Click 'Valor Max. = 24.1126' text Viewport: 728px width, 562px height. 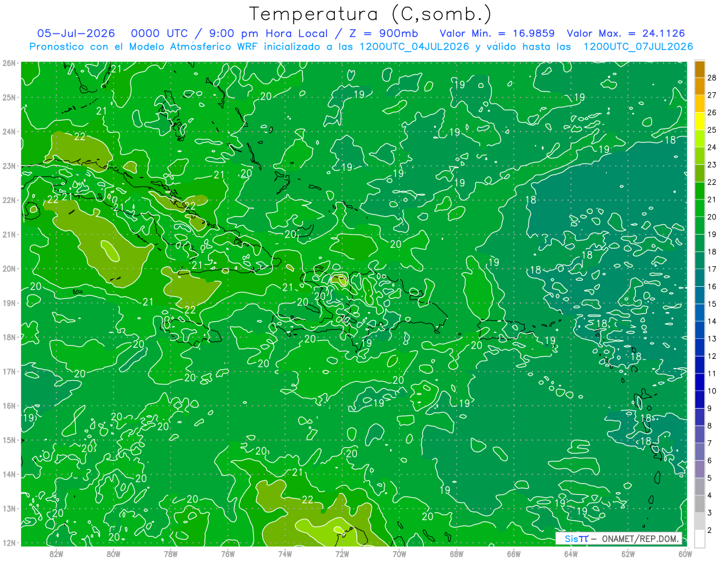click(x=626, y=33)
